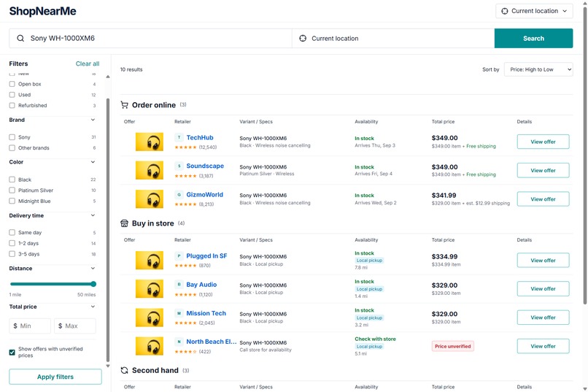Open Bay Audio product thumbnail
Image resolution: width=588 pixels, height=392 pixels.
point(150,289)
